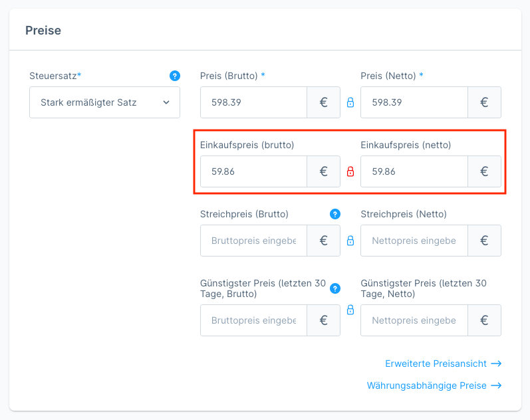Open Erweiterte Preisansicht link
Screen dimensions: 530x420
[443, 364]
